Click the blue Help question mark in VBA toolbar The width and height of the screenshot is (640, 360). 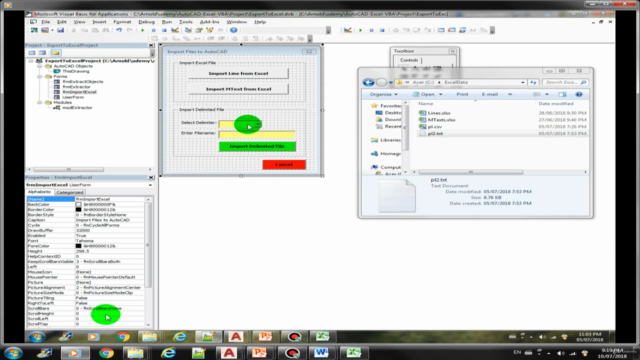click(233, 30)
